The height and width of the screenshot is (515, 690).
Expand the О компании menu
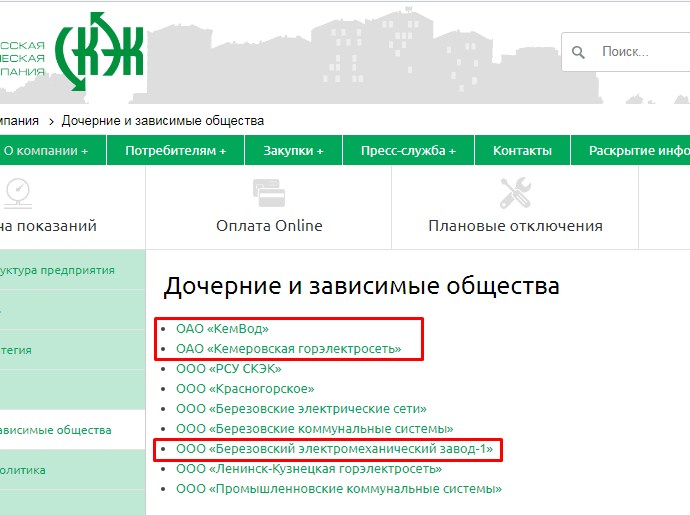[52, 151]
